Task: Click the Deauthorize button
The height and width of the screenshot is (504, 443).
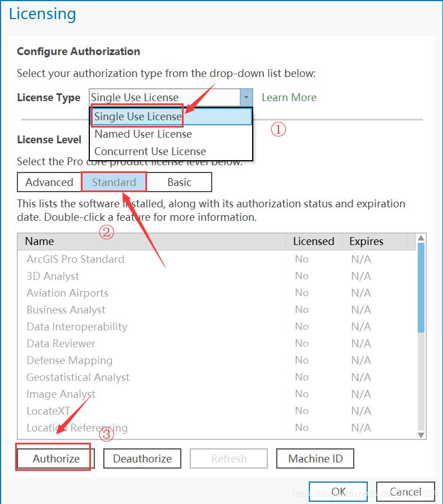Action: tap(142, 458)
